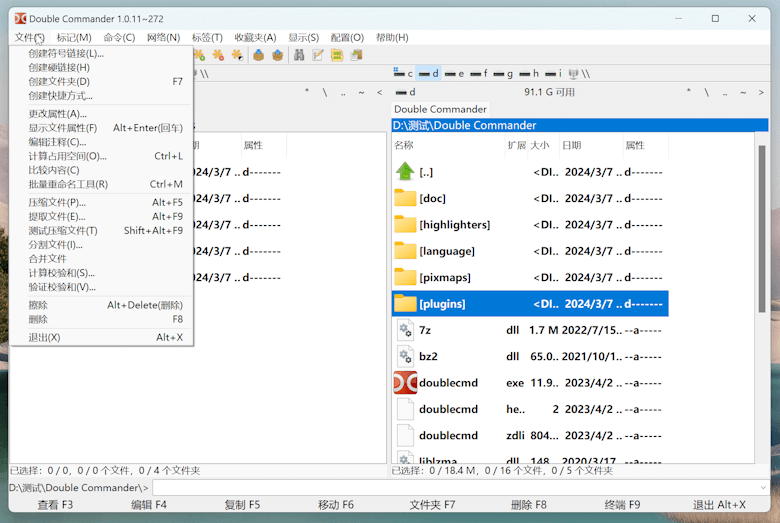The width and height of the screenshot is (780, 523).
Task: Open the 命令(C) menu
Action: [119, 37]
